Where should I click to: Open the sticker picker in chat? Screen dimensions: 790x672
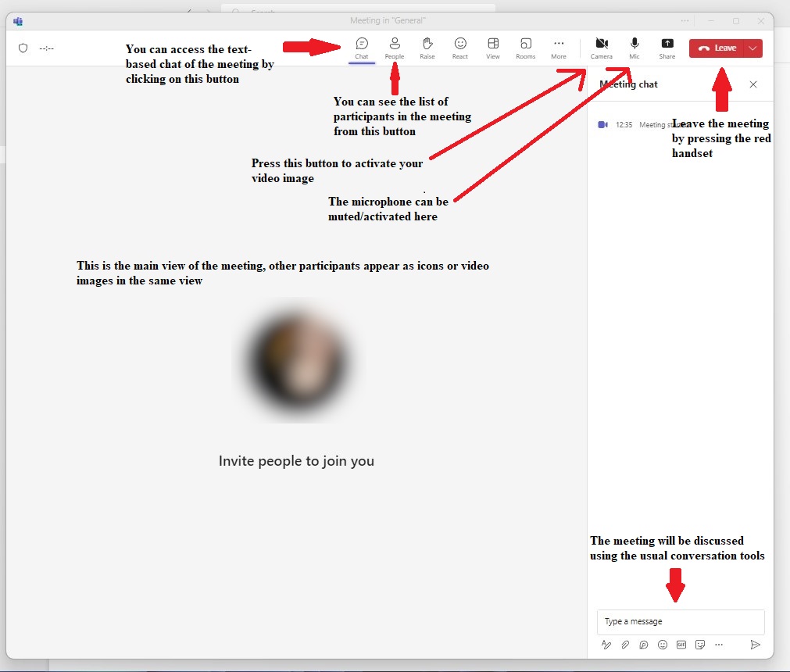point(700,645)
